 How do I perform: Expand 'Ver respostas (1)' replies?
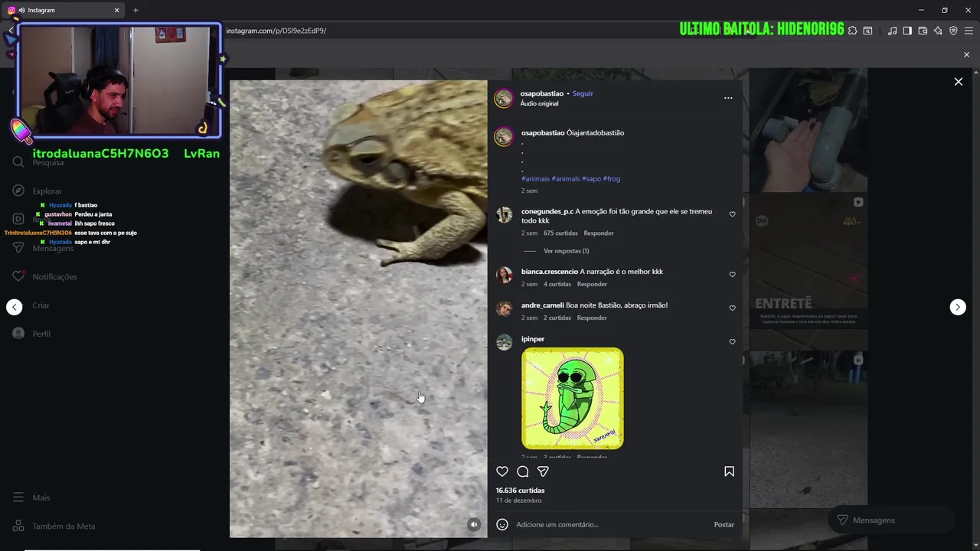(x=566, y=251)
